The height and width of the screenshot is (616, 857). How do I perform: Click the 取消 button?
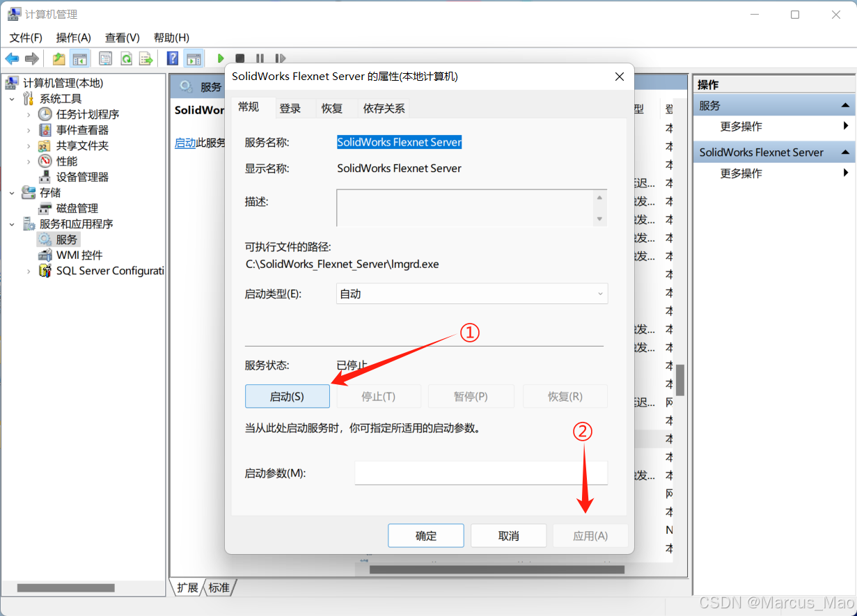tap(509, 536)
